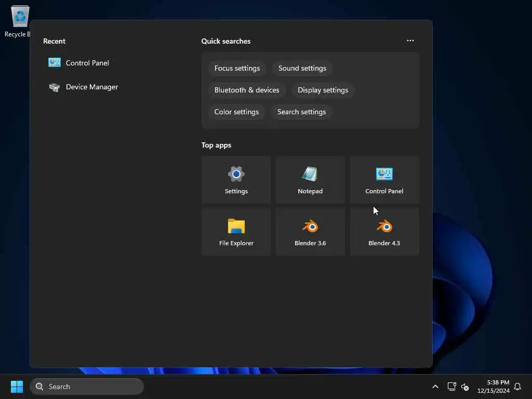Open Search settings quick search

302,112
